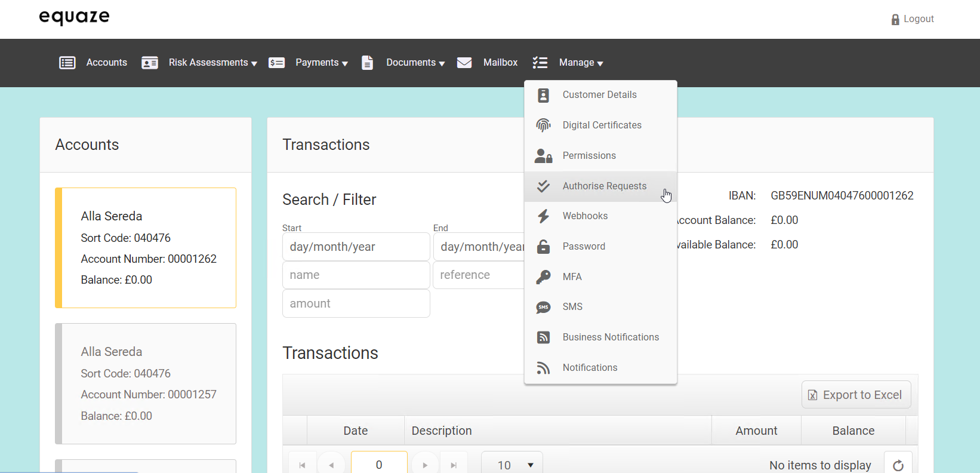The image size is (980, 473).
Task: Click the Export to Excel button
Action: tap(856, 395)
